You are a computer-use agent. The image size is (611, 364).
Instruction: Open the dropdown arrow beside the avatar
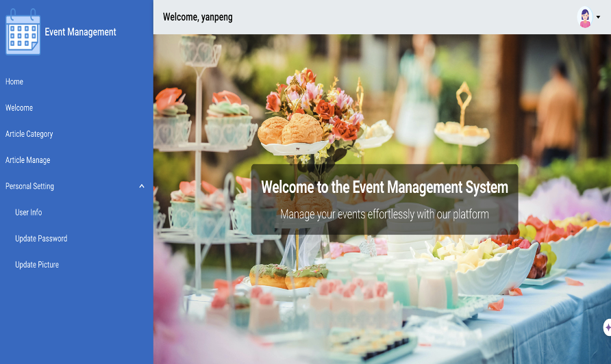599,18
